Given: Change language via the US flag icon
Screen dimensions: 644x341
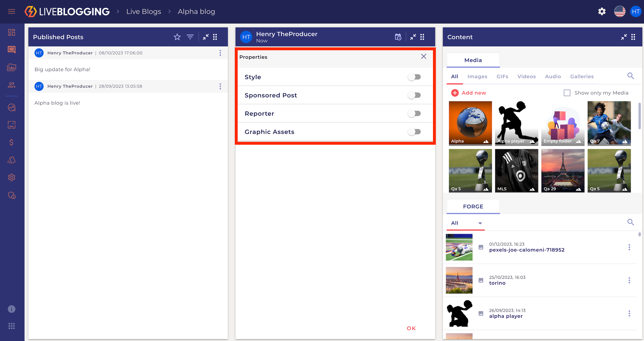Looking at the screenshot, I should coord(620,11).
